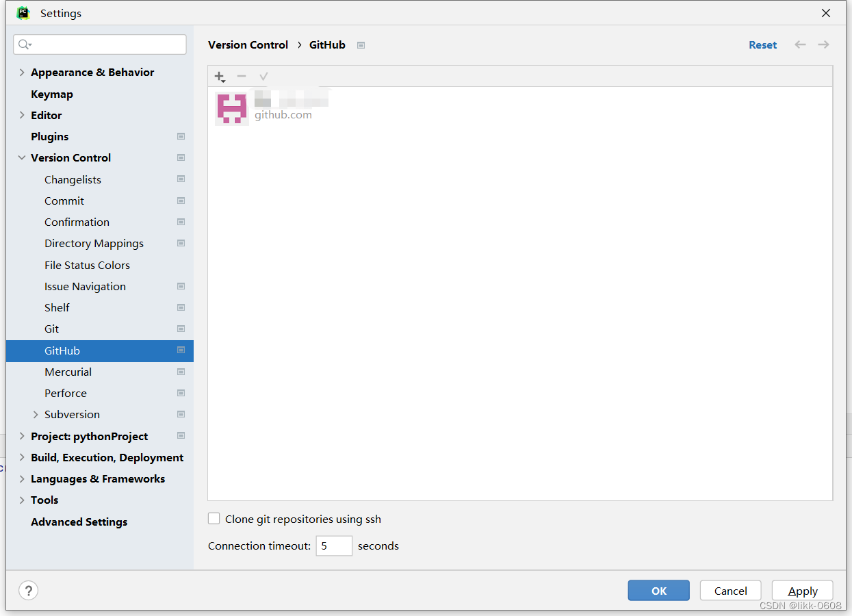Viewport: 852px width, 616px height.
Task: Select Issue Navigation settings
Action: click(85, 286)
